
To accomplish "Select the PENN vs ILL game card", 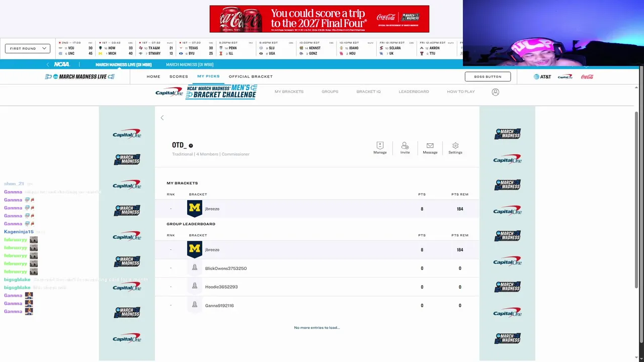I will pyautogui.click(x=236, y=48).
